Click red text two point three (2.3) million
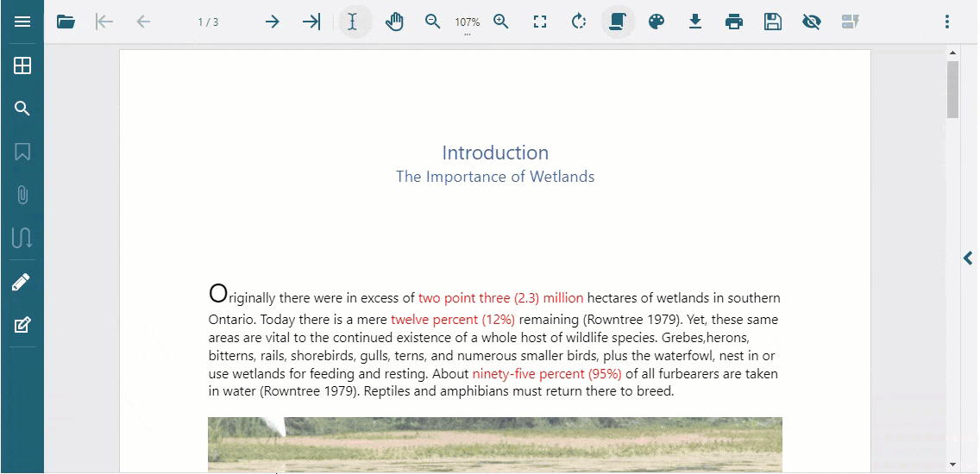This screenshot has height=474, width=980. coord(500,298)
